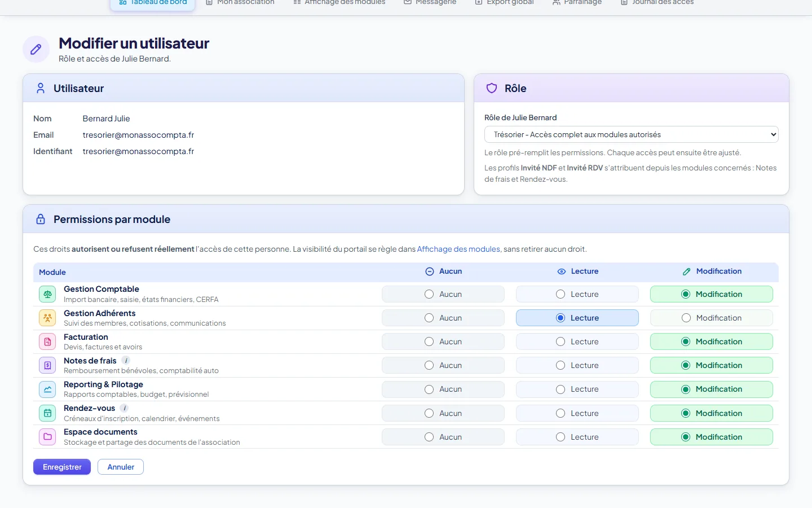Screen dimensions: 812x508
Task: Click the email tresorier@monassocompta.fr in Email row
Action: pos(138,135)
